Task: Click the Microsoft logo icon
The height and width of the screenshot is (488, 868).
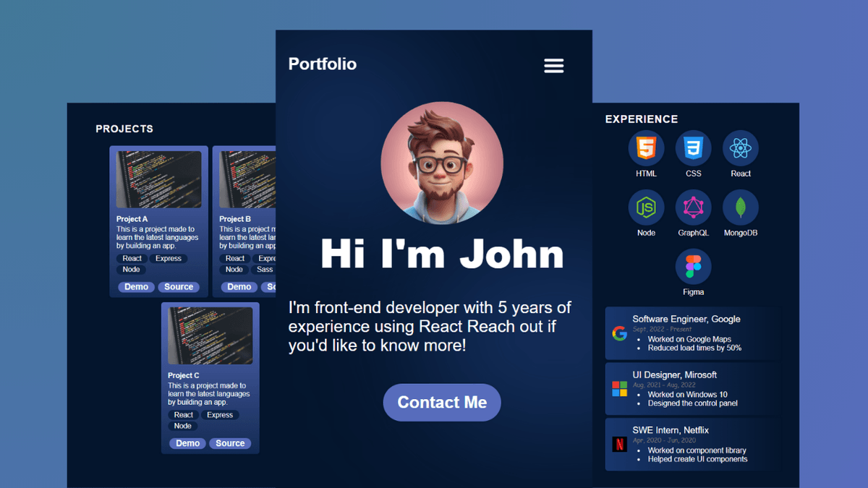Action: click(x=619, y=389)
